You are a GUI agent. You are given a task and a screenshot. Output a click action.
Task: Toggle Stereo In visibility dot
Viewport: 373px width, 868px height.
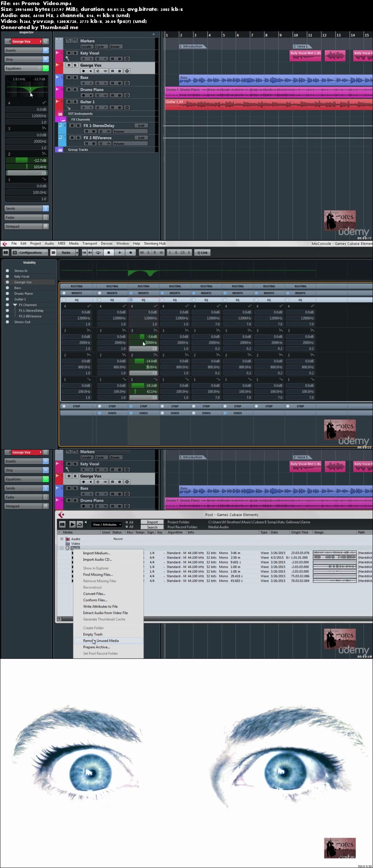tap(7, 271)
